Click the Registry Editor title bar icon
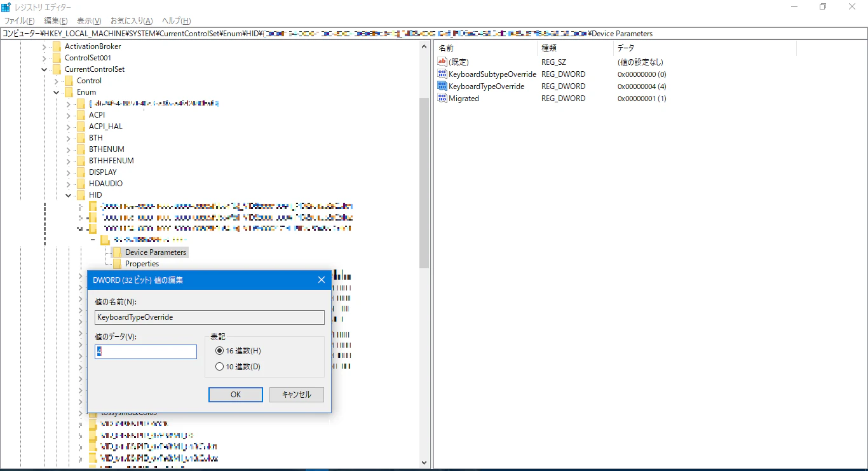This screenshot has width=868, height=471. click(6, 6)
